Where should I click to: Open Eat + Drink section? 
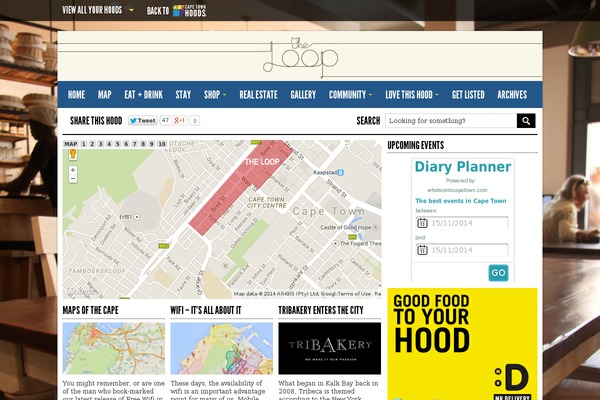tap(143, 95)
